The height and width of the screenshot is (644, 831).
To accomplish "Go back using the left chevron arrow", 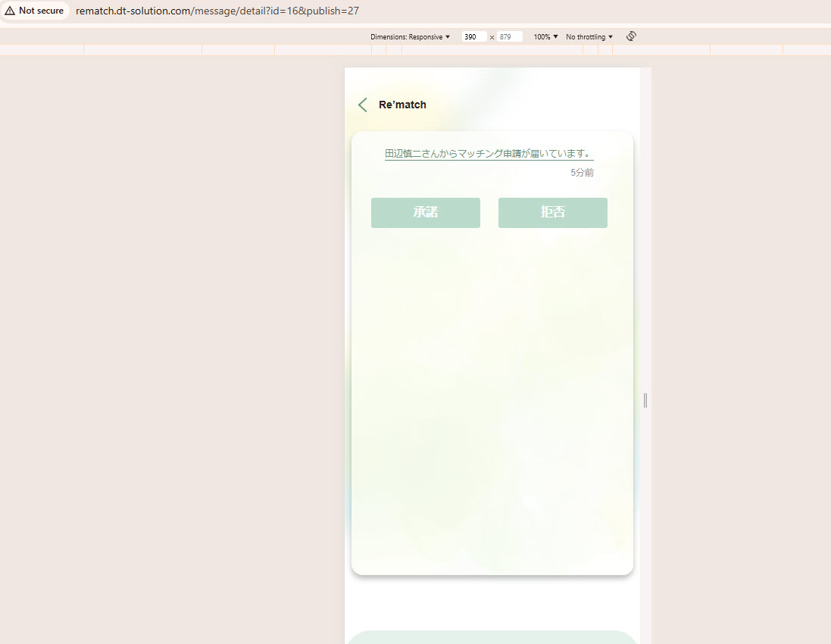I will 363,105.
